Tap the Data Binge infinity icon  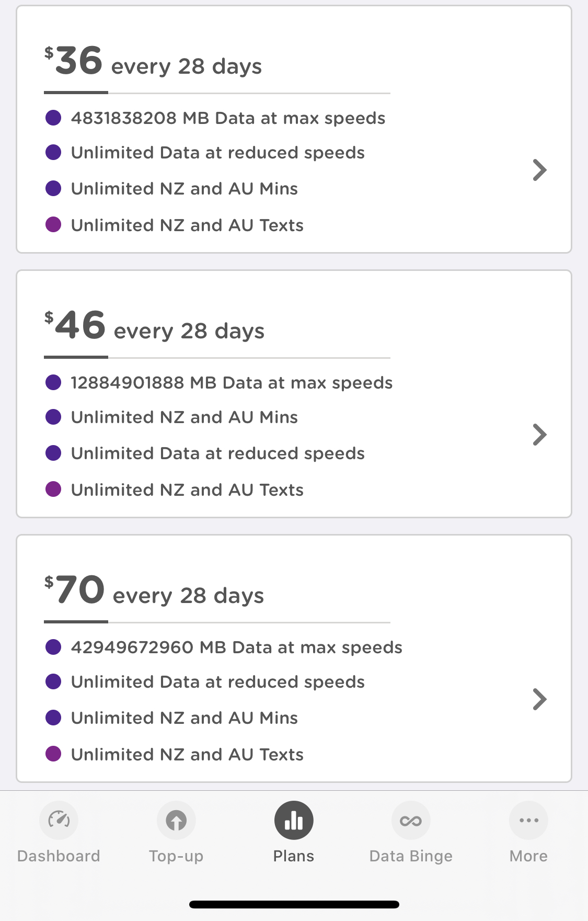[411, 820]
